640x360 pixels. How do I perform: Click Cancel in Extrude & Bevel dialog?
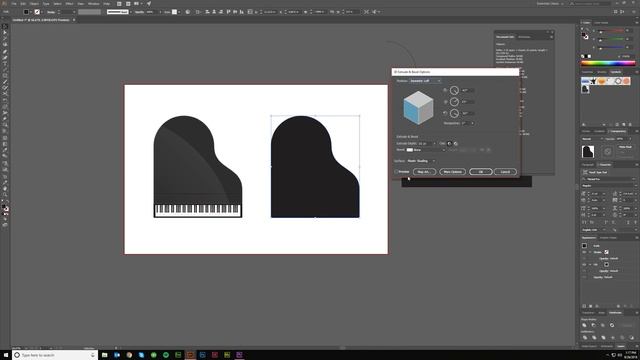(x=505, y=172)
